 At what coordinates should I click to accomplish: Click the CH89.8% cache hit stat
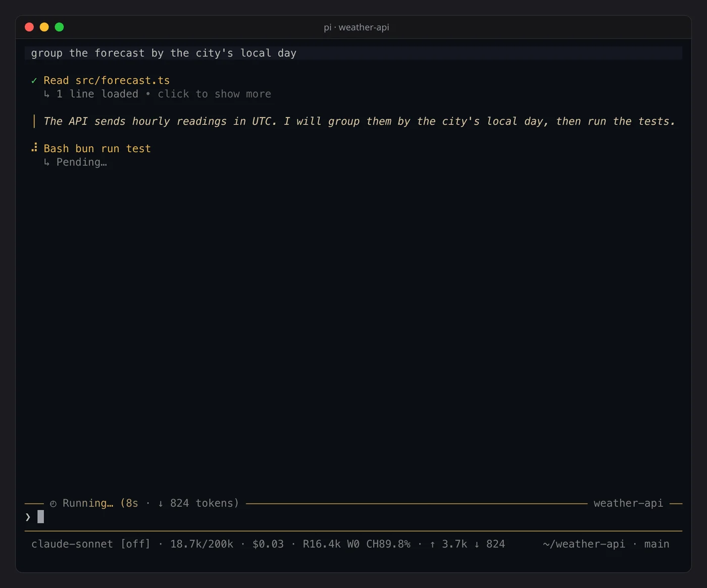[388, 544]
